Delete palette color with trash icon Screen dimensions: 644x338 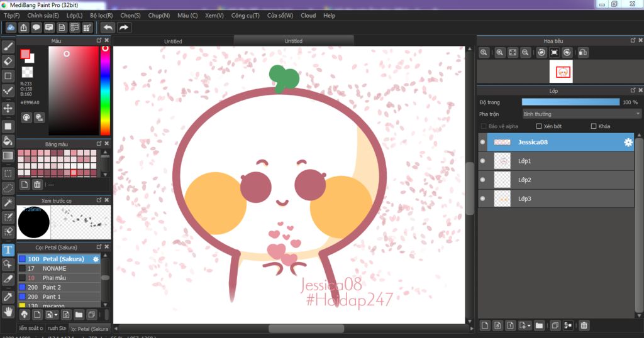point(37,184)
